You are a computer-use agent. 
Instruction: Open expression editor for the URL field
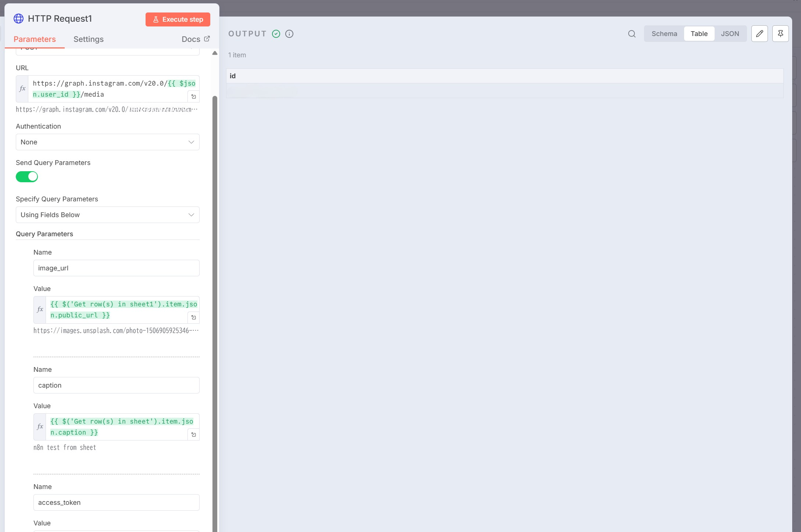(x=194, y=97)
